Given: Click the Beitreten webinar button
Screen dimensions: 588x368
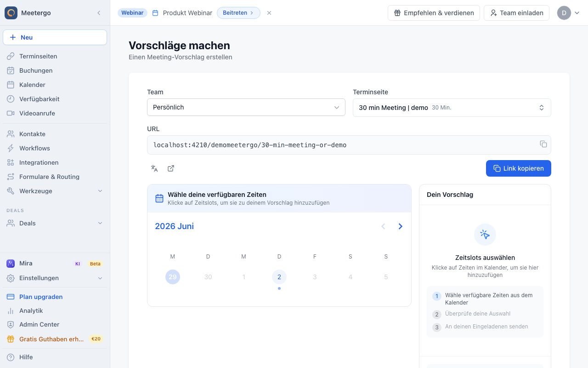Looking at the screenshot, I should (x=238, y=13).
